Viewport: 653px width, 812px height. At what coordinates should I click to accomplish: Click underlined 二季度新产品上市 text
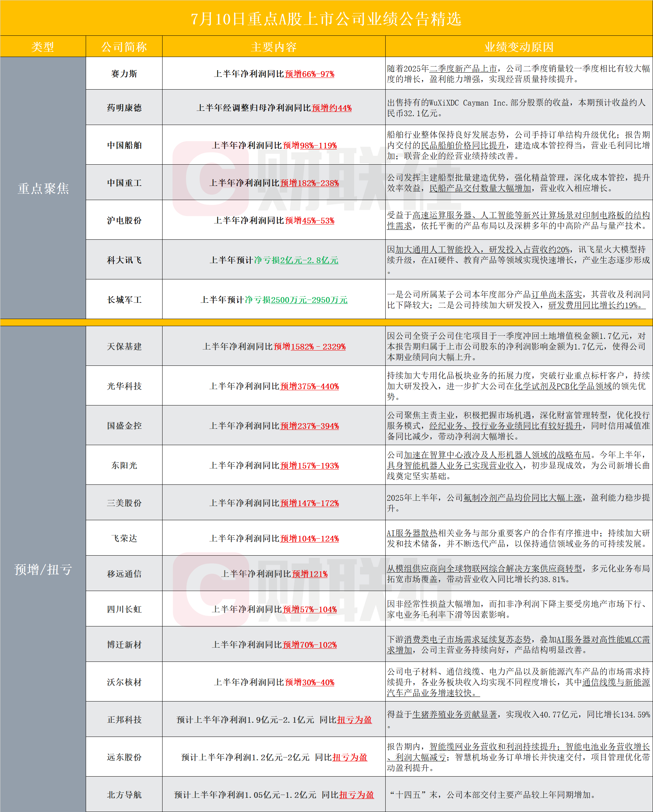pyautogui.click(x=463, y=69)
